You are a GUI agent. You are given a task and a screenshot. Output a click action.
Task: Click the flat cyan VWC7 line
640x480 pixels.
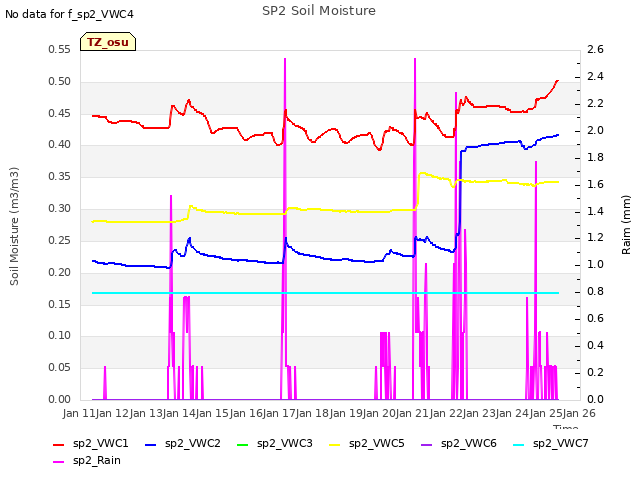point(326,293)
